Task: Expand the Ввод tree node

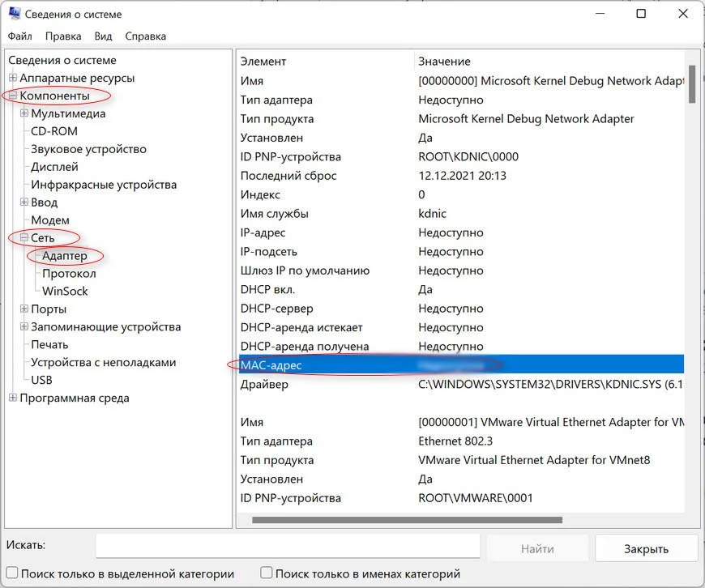Action: pyautogui.click(x=24, y=202)
